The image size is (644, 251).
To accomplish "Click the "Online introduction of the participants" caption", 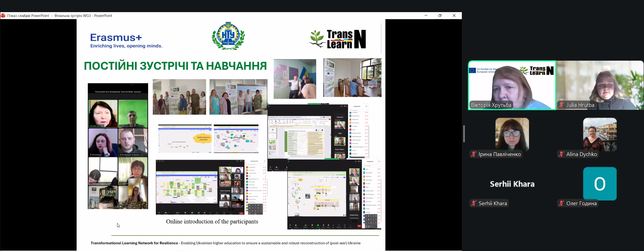I will tap(212, 222).
